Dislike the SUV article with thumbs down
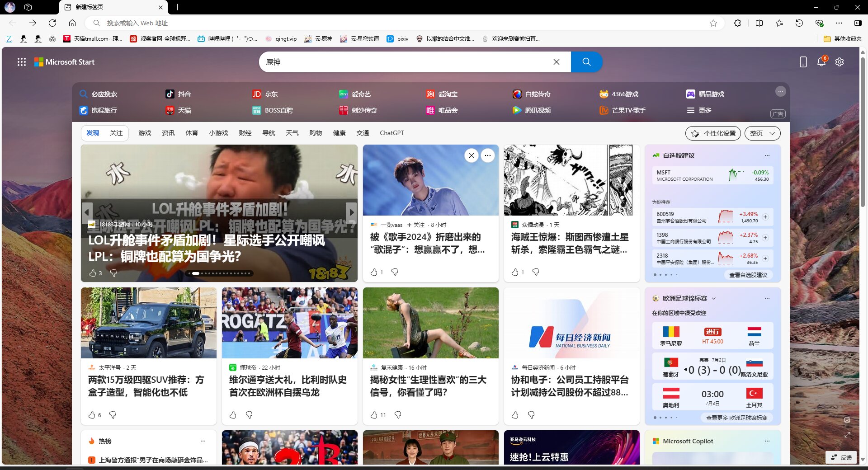868x470 pixels. pos(112,415)
